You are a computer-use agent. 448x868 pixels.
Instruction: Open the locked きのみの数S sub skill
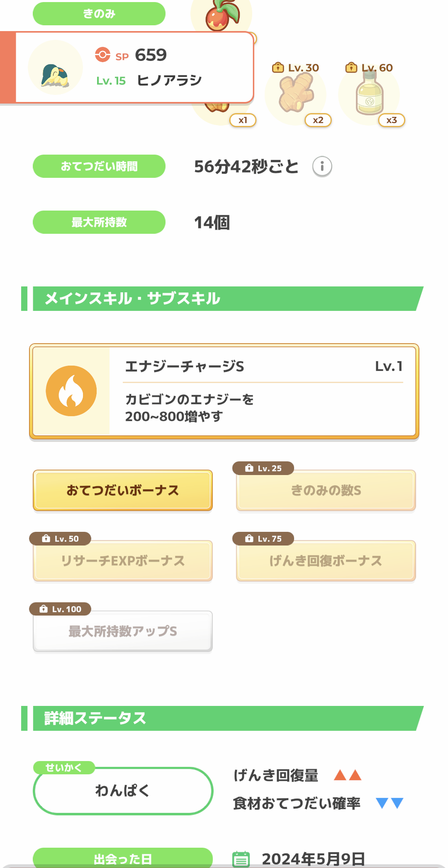click(326, 490)
